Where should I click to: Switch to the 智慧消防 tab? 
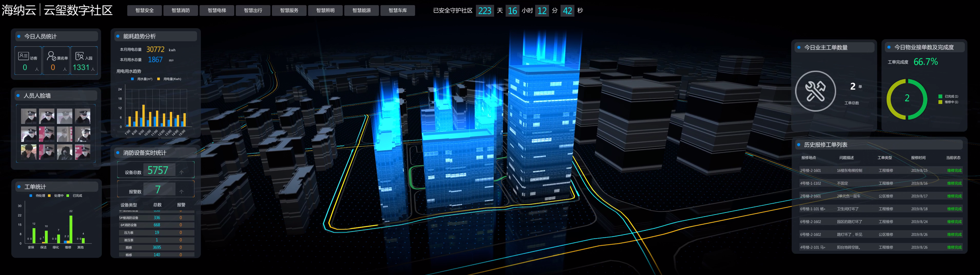pyautogui.click(x=181, y=11)
